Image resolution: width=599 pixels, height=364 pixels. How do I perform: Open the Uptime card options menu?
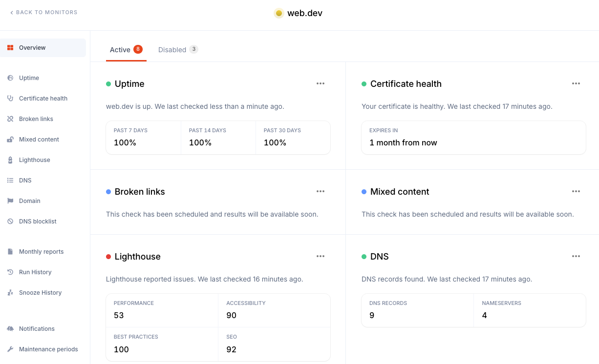click(x=321, y=83)
